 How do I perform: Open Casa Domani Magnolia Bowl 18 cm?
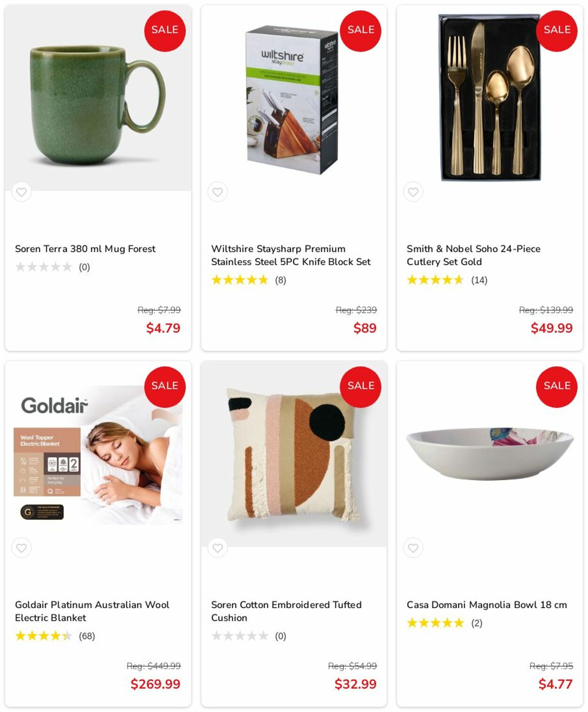[486, 605]
